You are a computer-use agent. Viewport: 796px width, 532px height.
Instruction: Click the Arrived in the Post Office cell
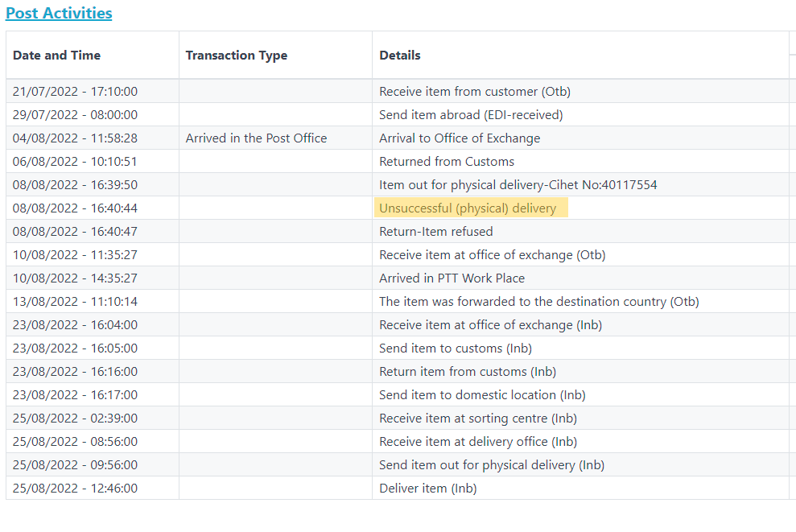[256, 138]
